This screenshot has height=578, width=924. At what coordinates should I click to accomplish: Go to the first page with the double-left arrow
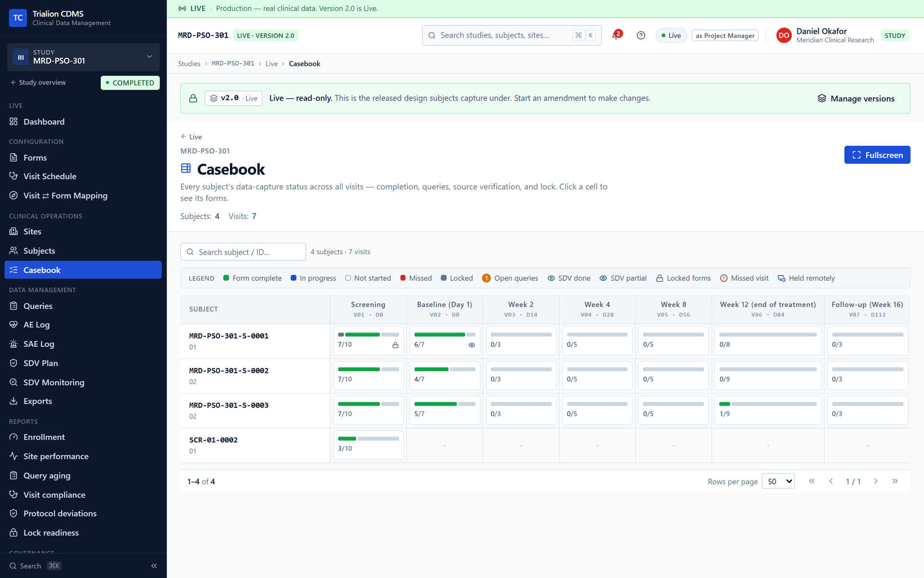coord(811,481)
